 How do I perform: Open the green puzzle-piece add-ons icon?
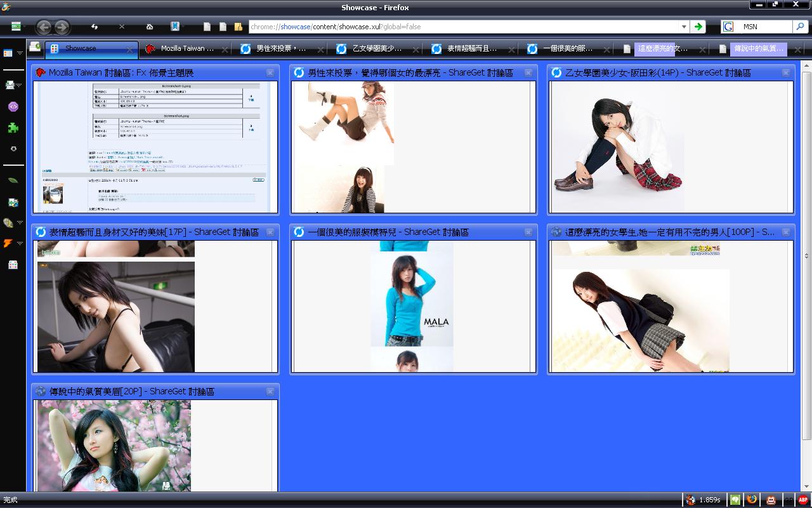pos(13,128)
